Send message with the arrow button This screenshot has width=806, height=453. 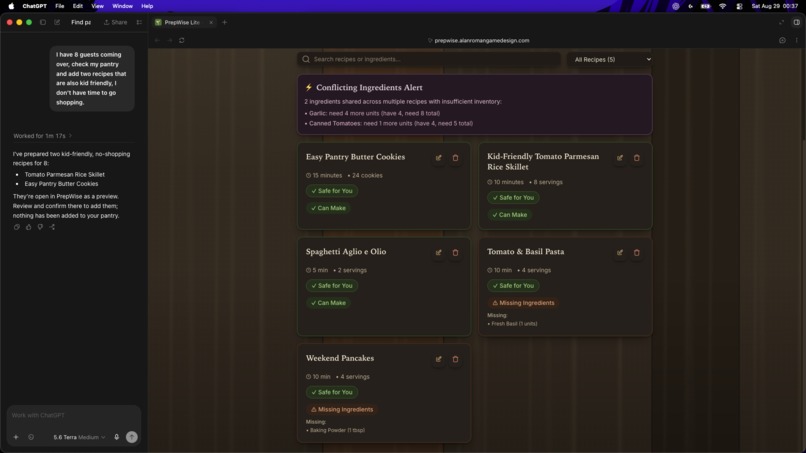pyautogui.click(x=132, y=437)
